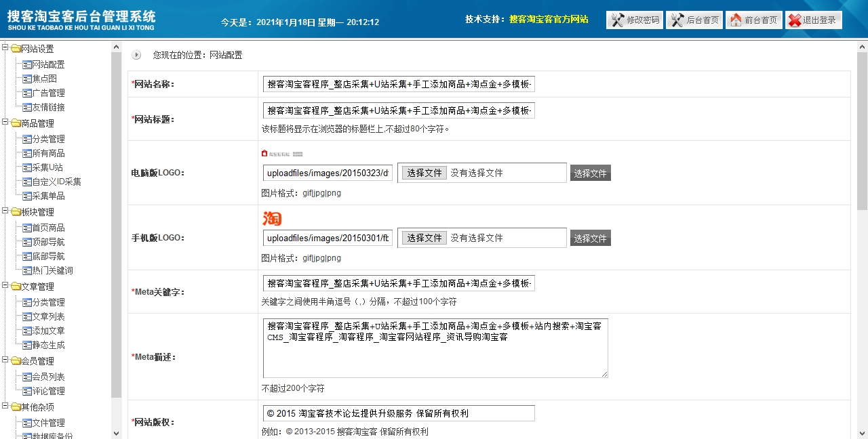Click the page icon next to 会员列表
Screen dimensions: 868x439
[27, 377]
